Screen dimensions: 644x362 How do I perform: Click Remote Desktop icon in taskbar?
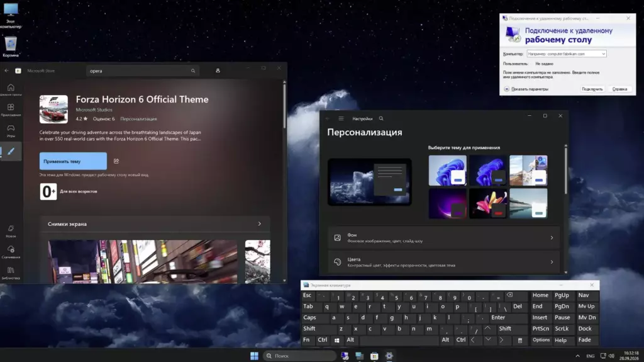click(x=345, y=356)
